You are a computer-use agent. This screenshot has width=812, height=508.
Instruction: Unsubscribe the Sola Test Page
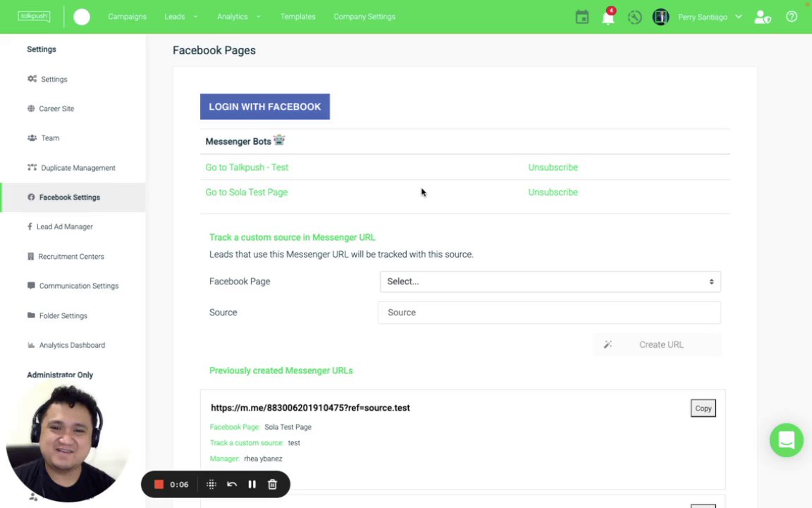tap(553, 192)
